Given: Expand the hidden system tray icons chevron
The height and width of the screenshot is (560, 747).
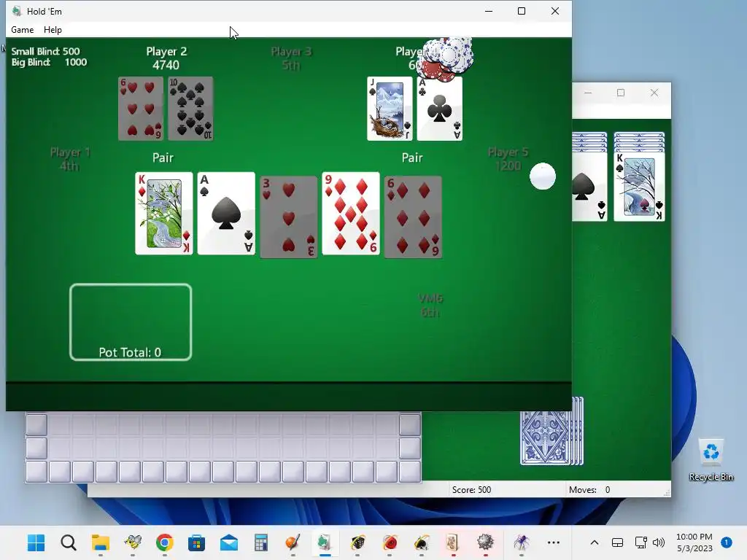Looking at the screenshot, I should (594, 542).
